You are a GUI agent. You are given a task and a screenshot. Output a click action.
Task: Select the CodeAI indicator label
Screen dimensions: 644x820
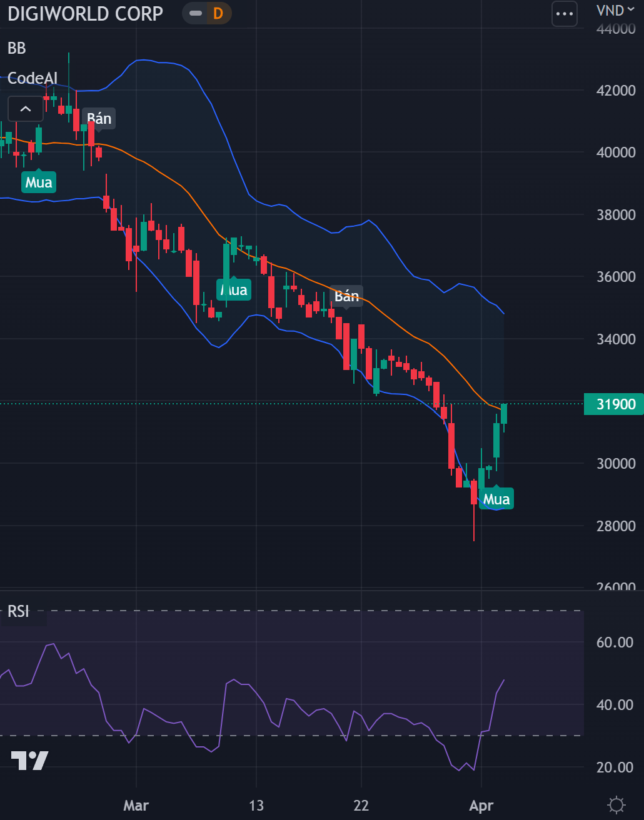33,78
